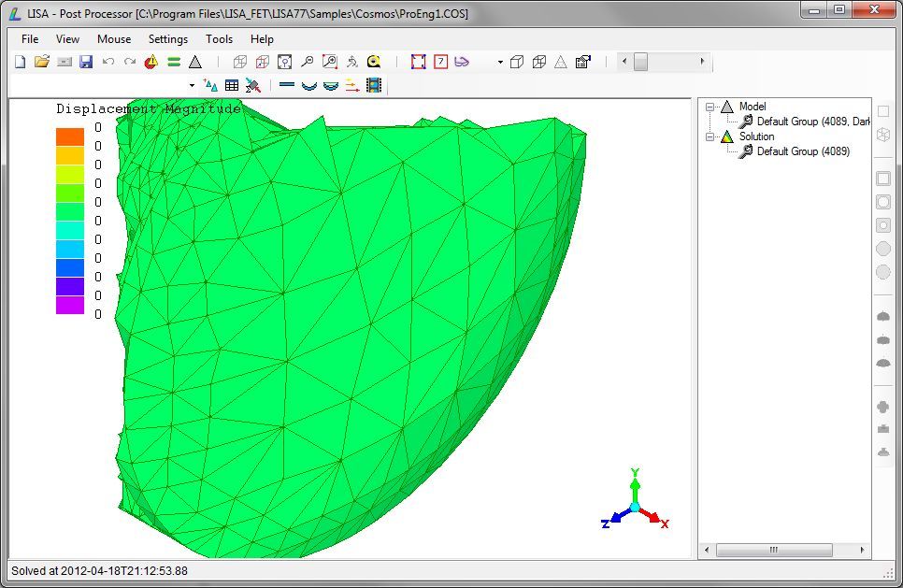Click the fit-to-window red square icon
Screen dimensions: 903x588
tap(419, 62)
